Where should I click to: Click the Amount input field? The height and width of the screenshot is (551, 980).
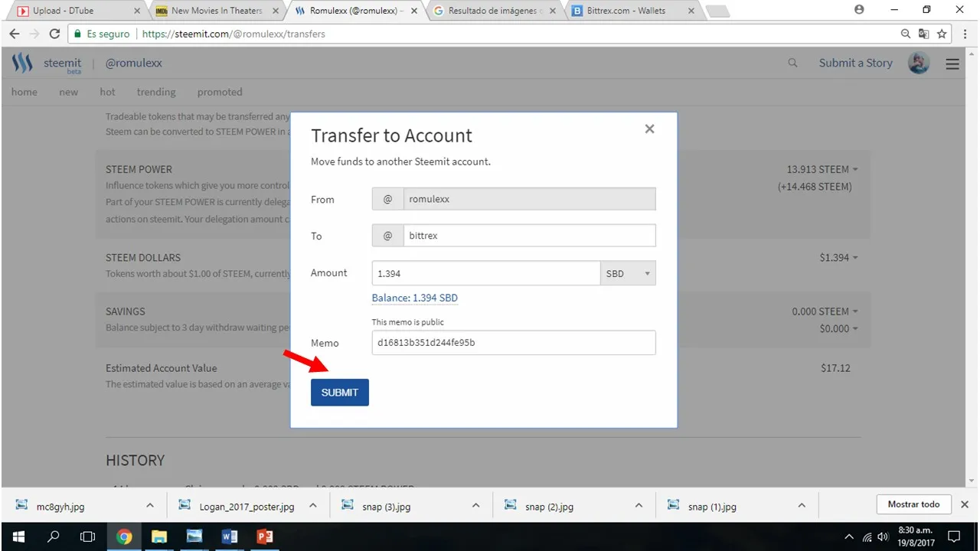coord(485,273)
